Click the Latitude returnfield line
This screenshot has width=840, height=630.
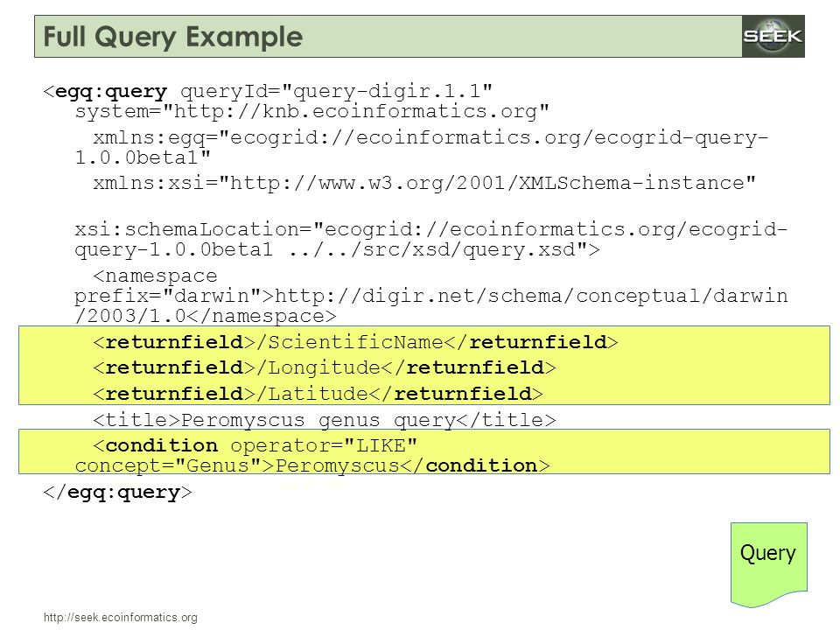pyautogui.click(x=318, y=394)
